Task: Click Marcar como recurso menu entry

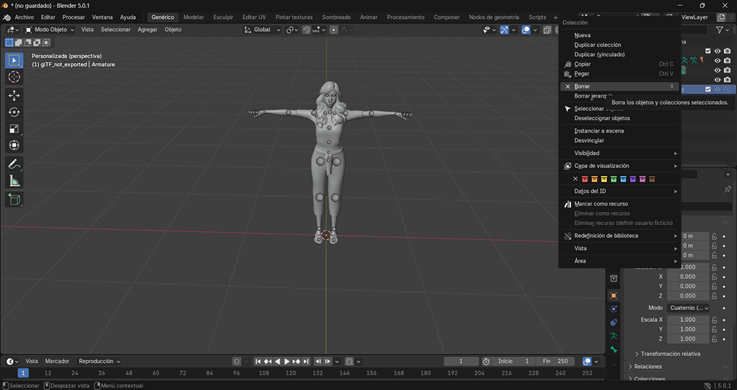Action: pyautogui.click(x=619, y=204)
